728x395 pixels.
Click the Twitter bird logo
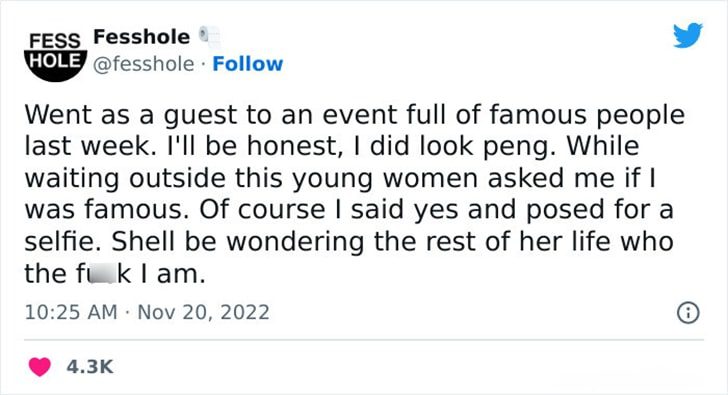click(x=688, y=35)
